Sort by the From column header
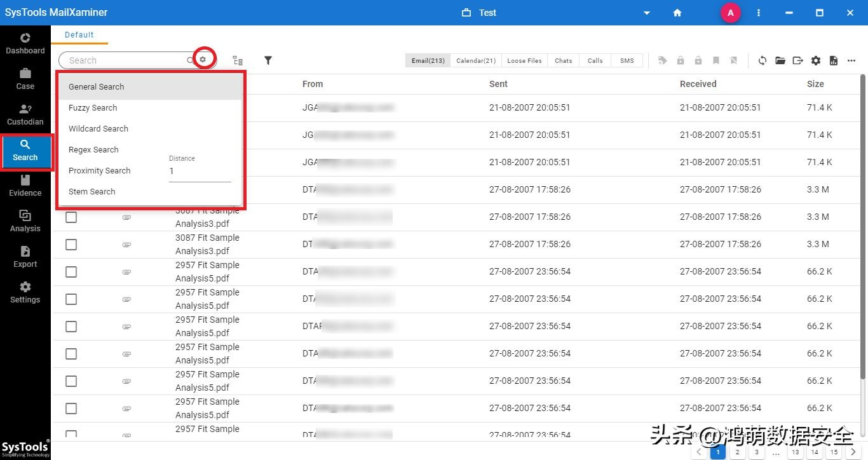Screen dimensions: 868x460 coord(313,84)
